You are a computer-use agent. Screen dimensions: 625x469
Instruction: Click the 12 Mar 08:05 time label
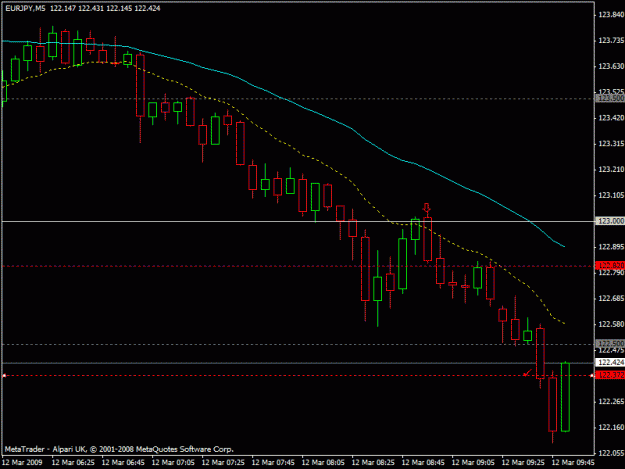pyautogui.click(x=323, y=463)
